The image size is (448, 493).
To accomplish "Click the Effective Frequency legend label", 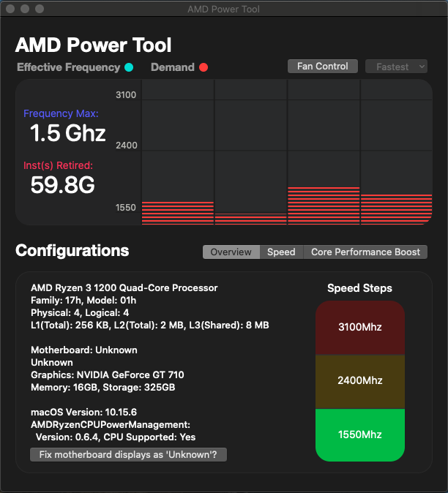I will (x=68, y=67).
